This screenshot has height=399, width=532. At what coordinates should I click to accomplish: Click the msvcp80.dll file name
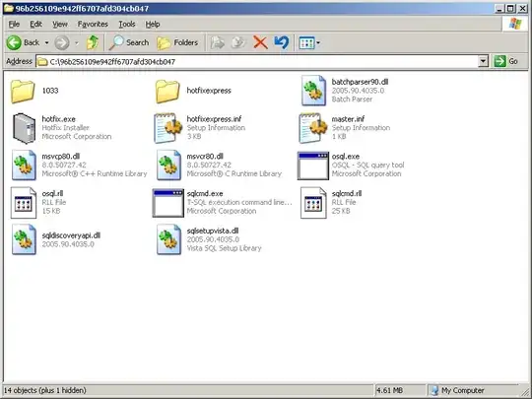pyautogui.click(x=61, y=157)
